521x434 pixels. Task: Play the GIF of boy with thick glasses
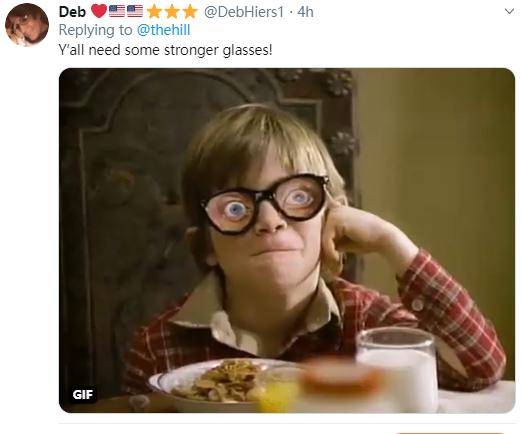click(287, 240)
